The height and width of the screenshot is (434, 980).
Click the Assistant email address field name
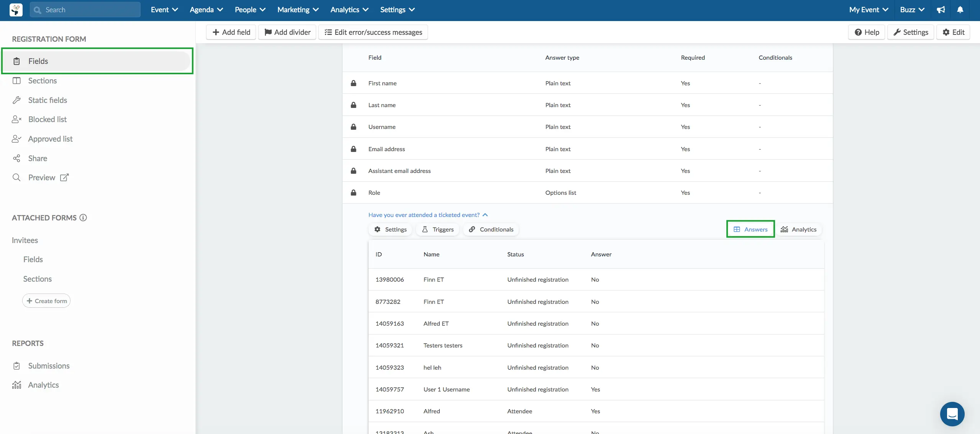click(399, 171)
